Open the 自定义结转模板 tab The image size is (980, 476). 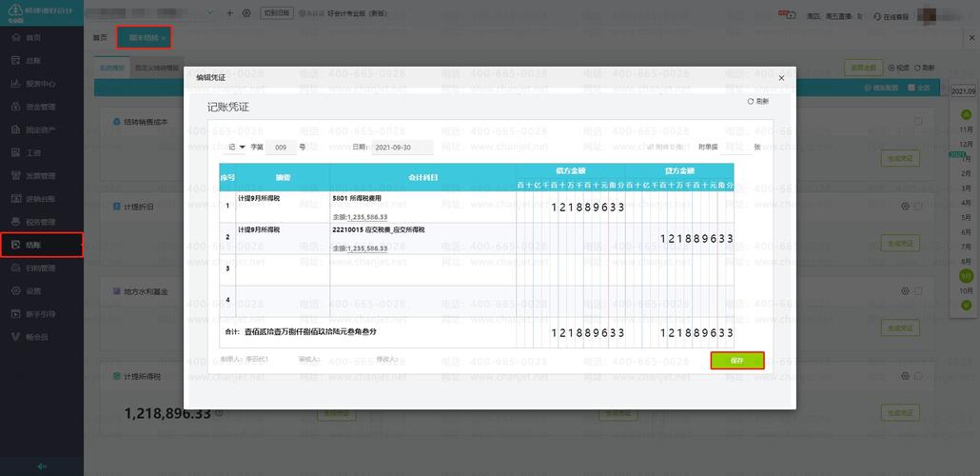pyautogui.click(x=156, y=68)
